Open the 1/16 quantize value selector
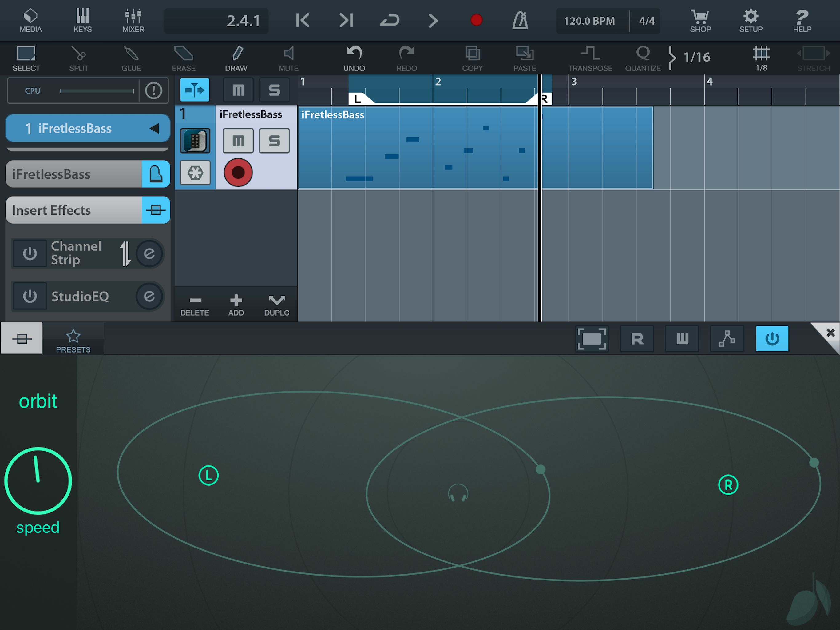 point(696,58)
